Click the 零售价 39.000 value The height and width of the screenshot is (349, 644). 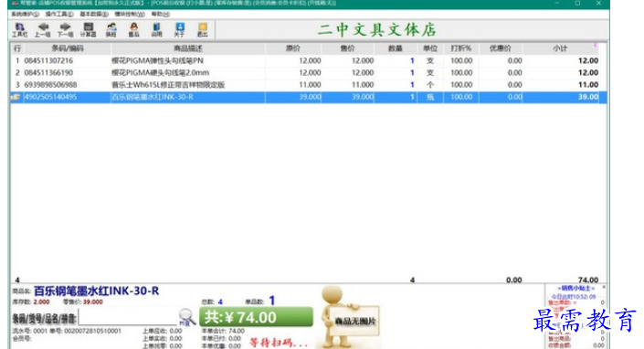(x=93, y=302)
